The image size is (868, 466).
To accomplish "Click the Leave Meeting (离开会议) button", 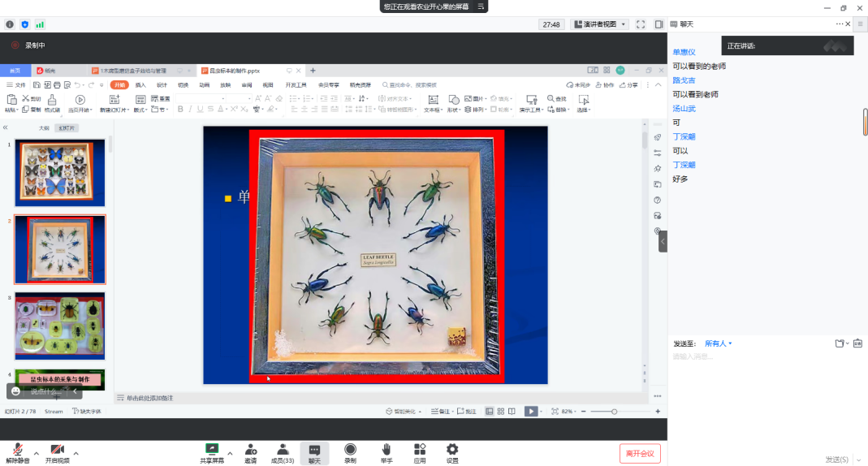I will click(x=641, y=453).
